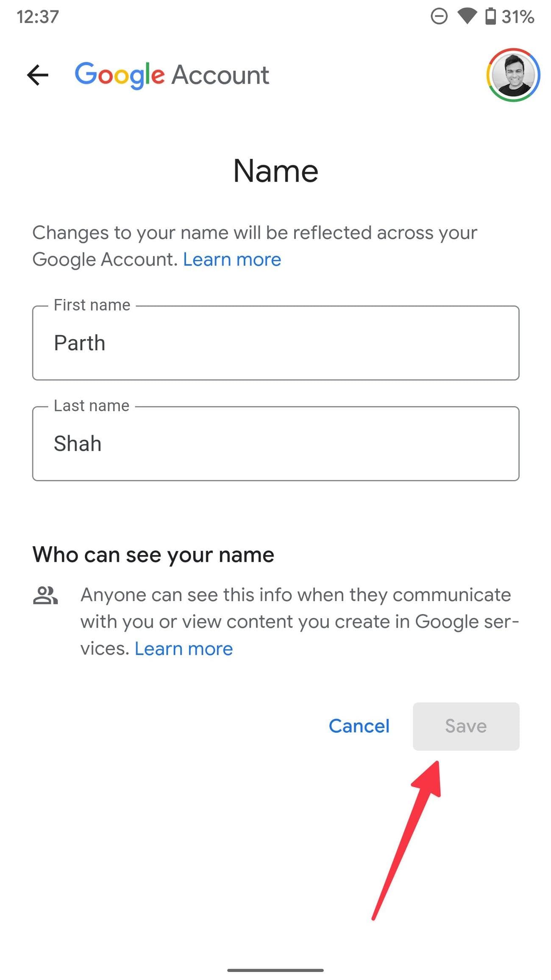Tap the battery icon in status bar

tap(490, 17)
